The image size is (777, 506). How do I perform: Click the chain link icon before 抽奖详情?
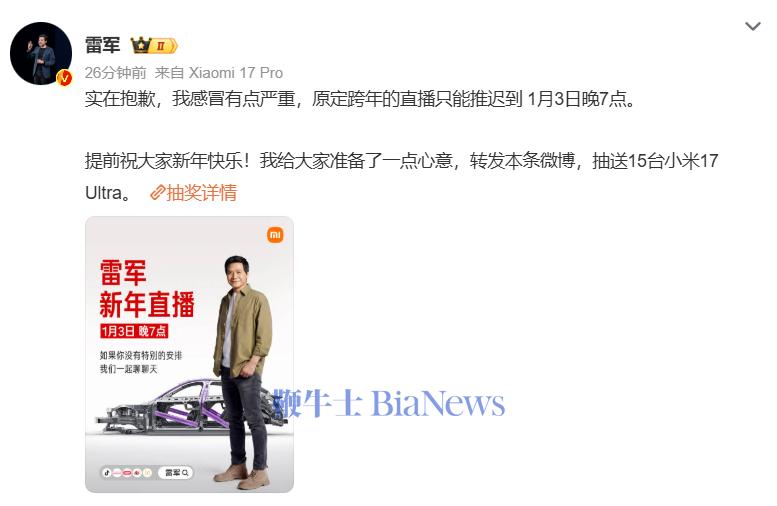point(157,193)
